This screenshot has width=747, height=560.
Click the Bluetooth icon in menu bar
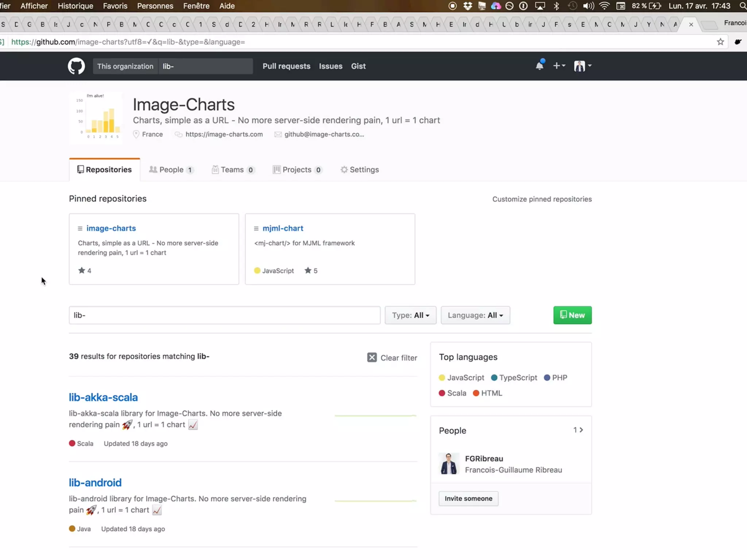[556, 6]
